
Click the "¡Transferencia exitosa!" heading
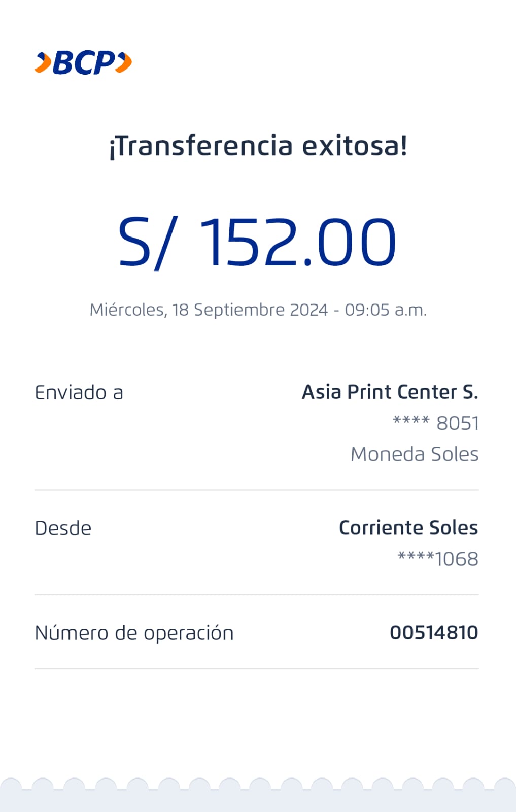point(258,146)
